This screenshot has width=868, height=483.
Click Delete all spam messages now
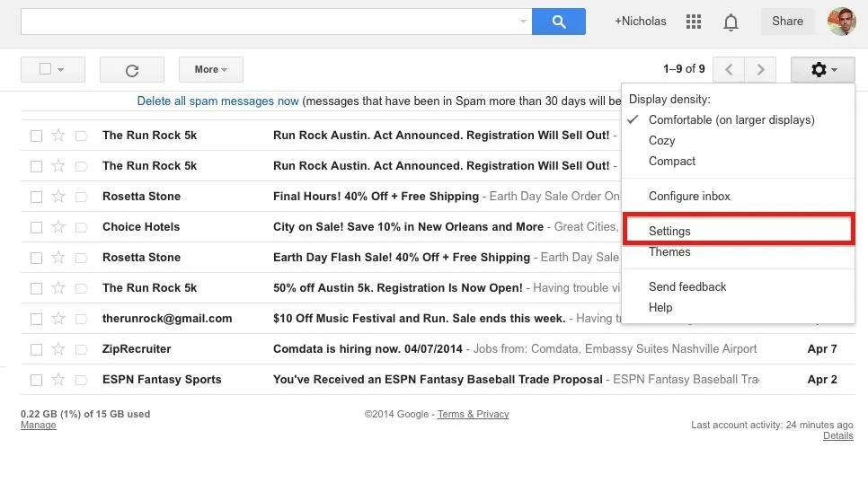click(x=217, y=101)
